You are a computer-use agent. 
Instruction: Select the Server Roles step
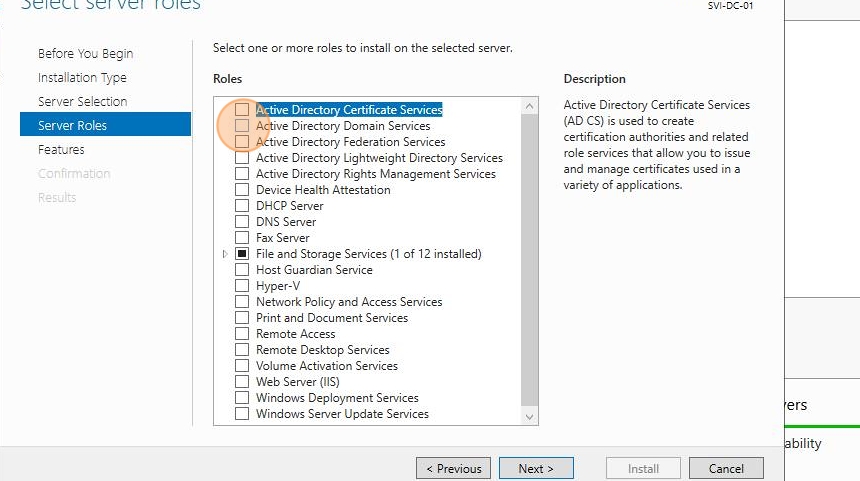click(105, 124)
